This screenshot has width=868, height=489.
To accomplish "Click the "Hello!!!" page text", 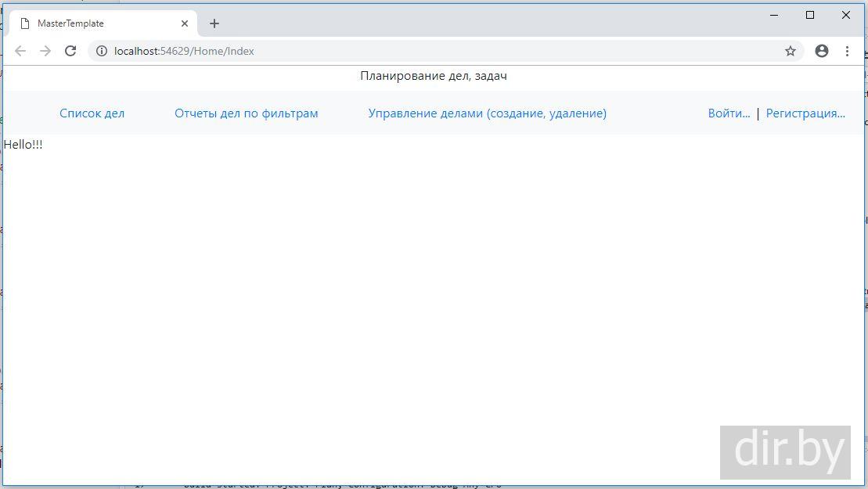I will click(23, 145).
